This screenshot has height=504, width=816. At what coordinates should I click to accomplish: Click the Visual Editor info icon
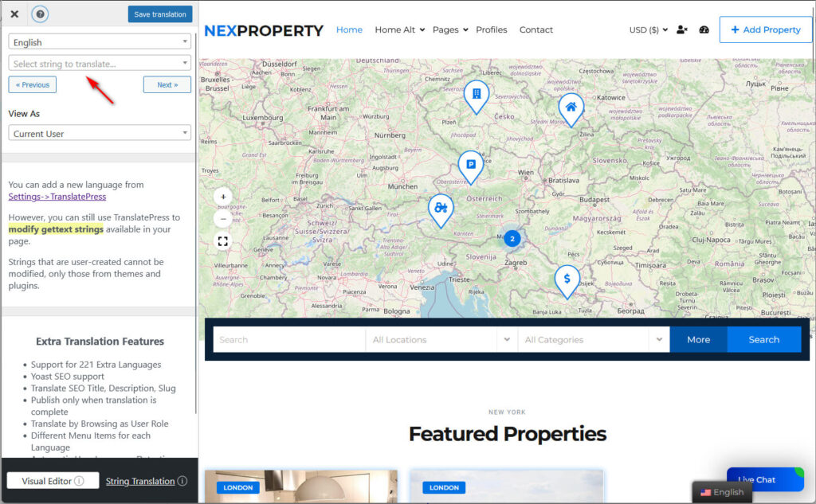pyautogui.click(x=79, y=481)
